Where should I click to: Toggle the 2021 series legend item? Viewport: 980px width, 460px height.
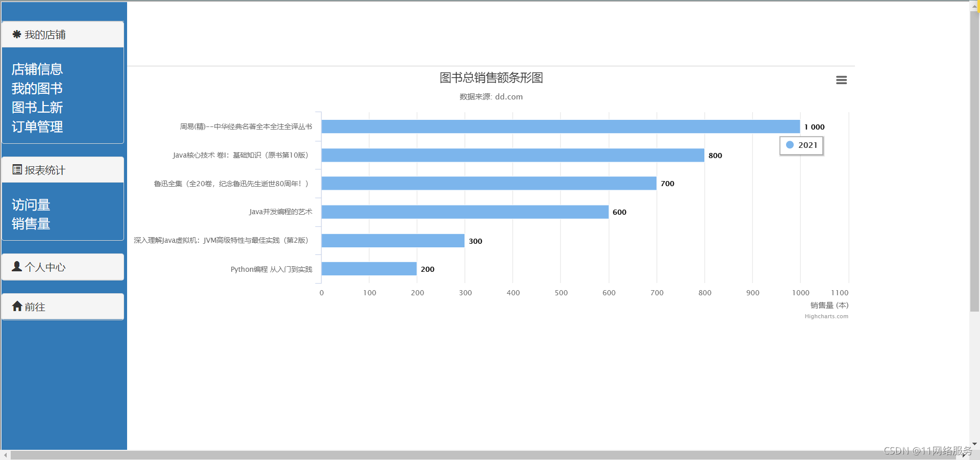801,145
